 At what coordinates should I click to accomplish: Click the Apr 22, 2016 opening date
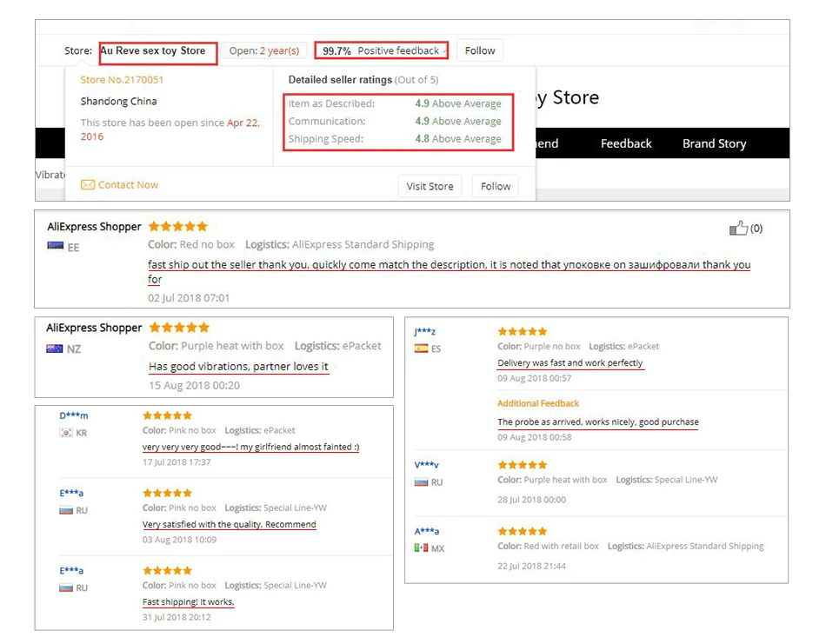pyautogui.click(x=170, y=129)
